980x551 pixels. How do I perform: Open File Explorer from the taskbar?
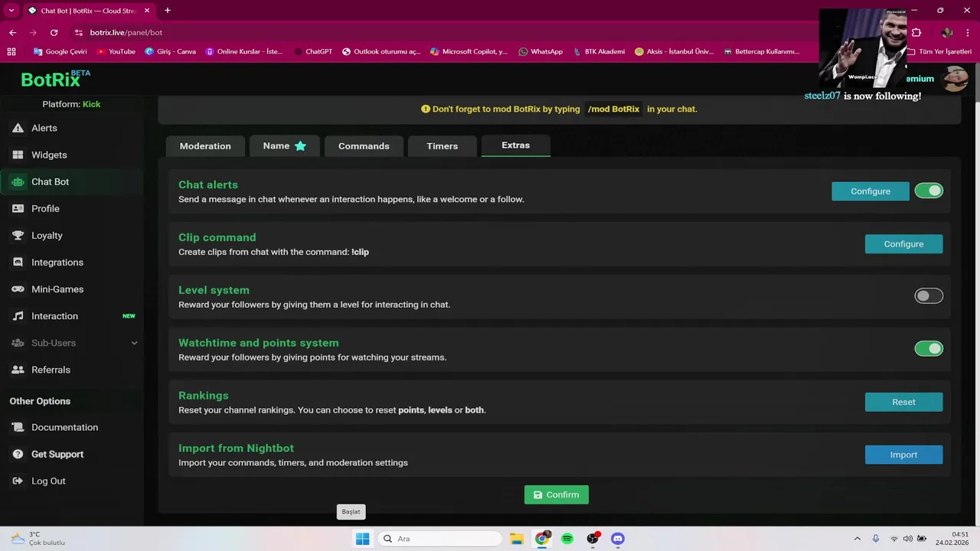517,539
